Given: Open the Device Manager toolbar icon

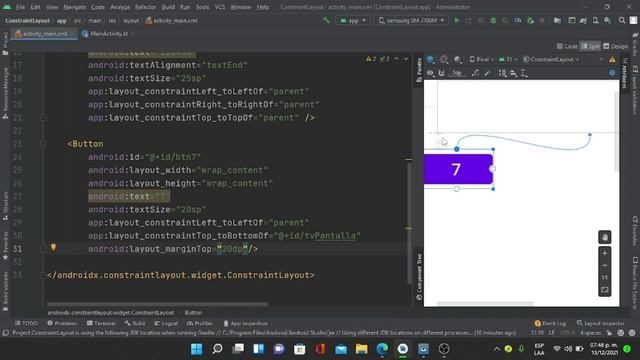Looking at the screenshot, I should coord(596,20).
